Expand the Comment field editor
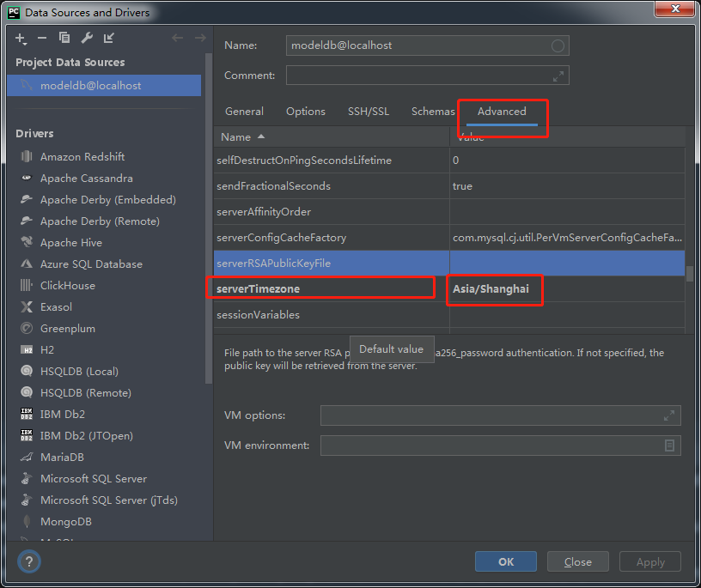This screenshot has height=588, width=701. tap(558, 75)
